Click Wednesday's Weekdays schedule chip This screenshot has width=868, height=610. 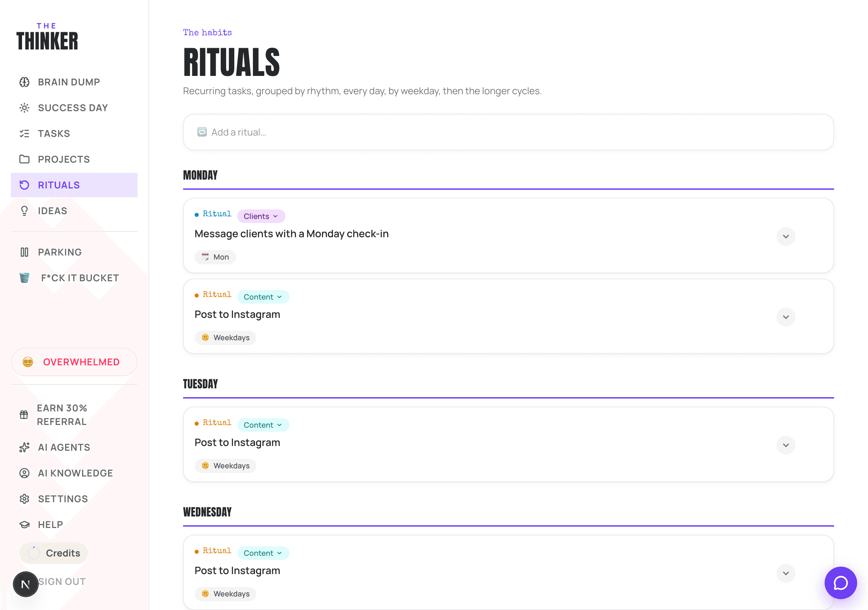point(225,594)
